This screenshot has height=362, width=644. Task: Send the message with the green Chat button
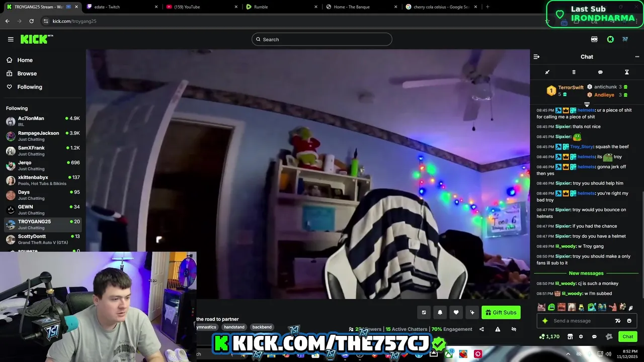click(628, 337)
